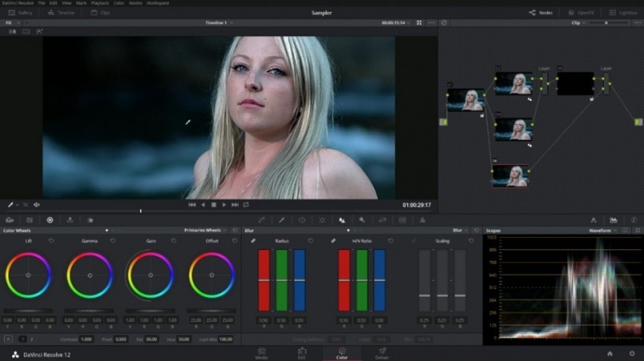The image size is (644, 361).
Task: Toggle Nodes panel
Action: [541, 13]
